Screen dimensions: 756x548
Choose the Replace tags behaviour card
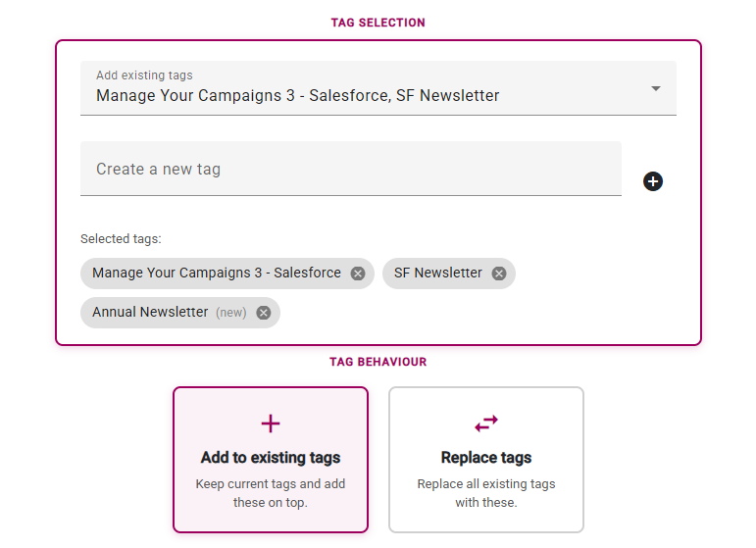click(x=486, y=460)
